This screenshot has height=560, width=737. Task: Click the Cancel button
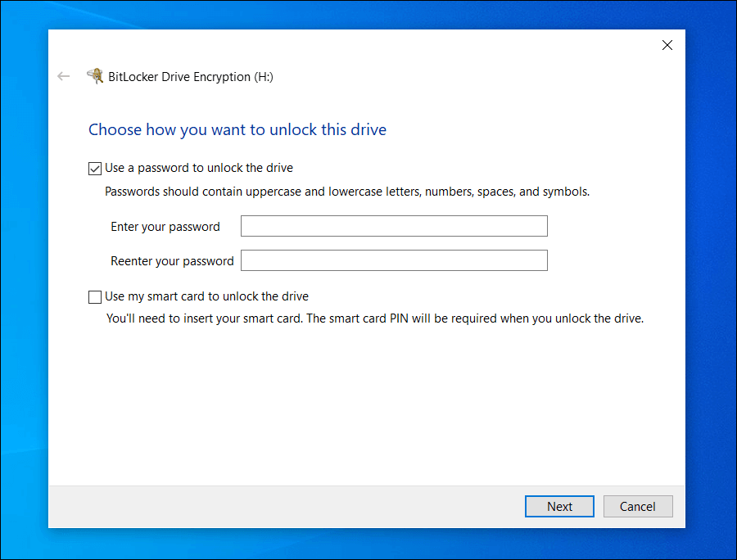click(x=638, y=506)
